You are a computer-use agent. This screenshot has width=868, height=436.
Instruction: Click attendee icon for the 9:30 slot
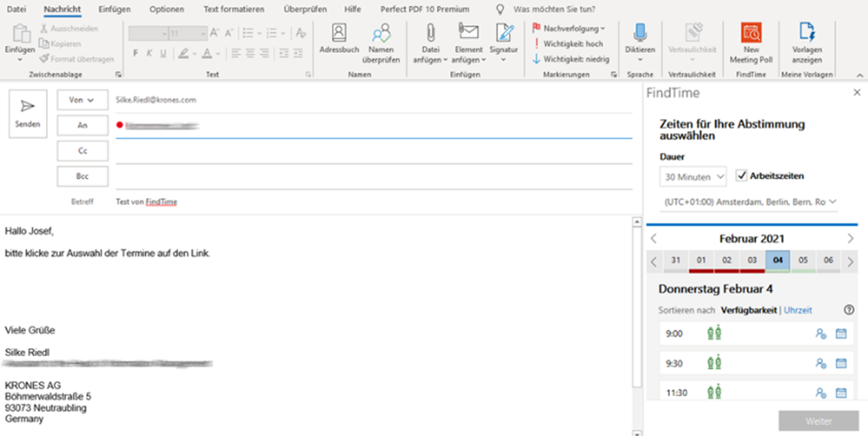tap(820, 363)
